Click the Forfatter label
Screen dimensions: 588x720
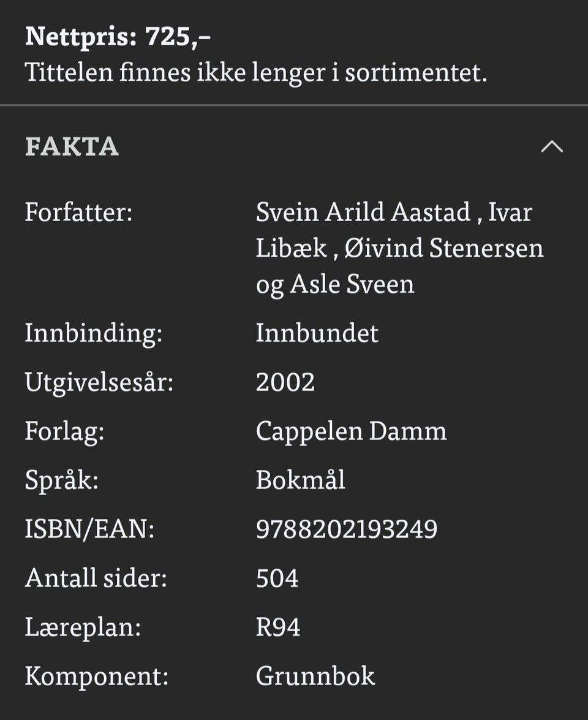point(78,212)
